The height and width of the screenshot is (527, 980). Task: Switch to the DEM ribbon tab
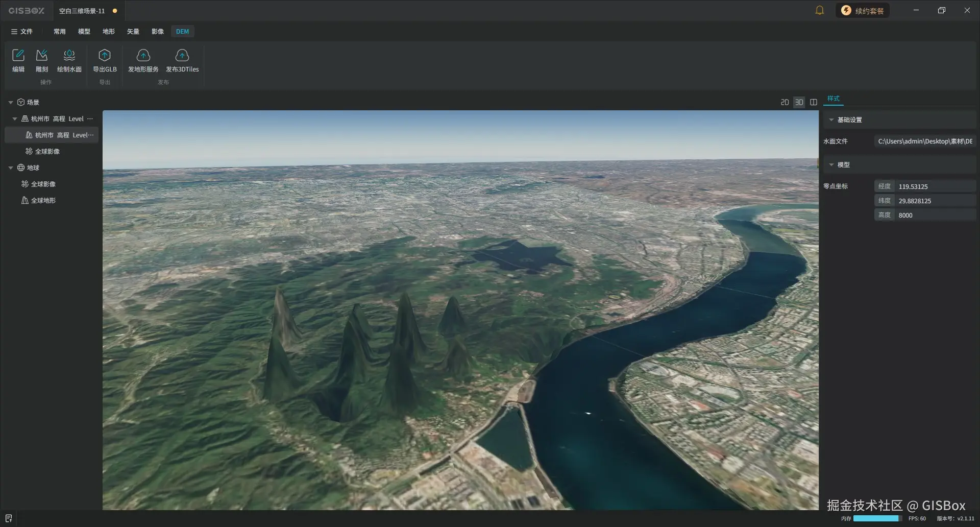182,31
